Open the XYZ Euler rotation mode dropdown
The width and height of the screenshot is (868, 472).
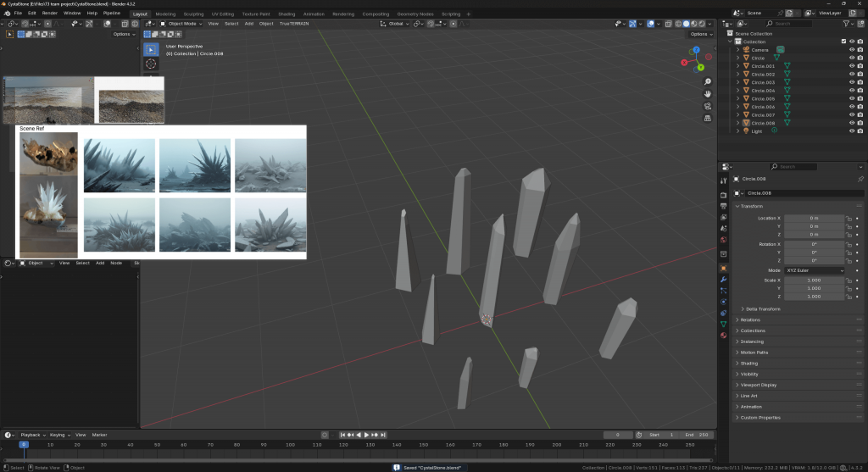click(815, 270)
